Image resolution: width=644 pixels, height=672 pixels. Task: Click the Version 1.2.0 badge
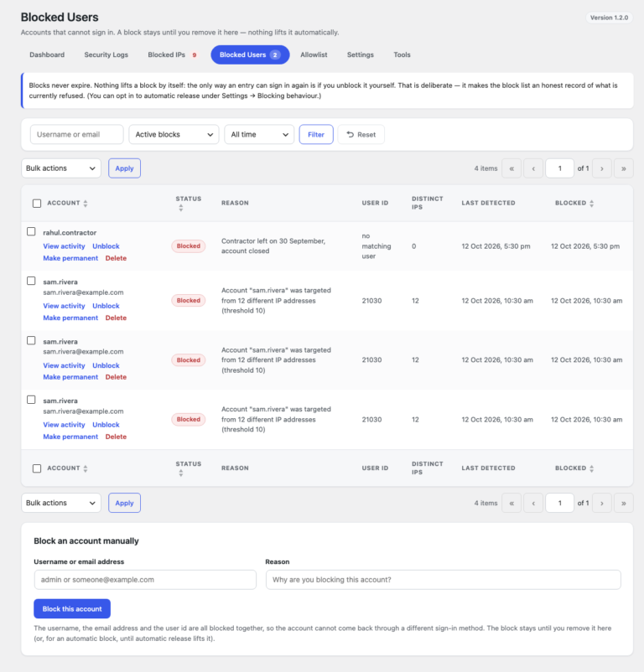pyautogui.click(x=609, y=18)
